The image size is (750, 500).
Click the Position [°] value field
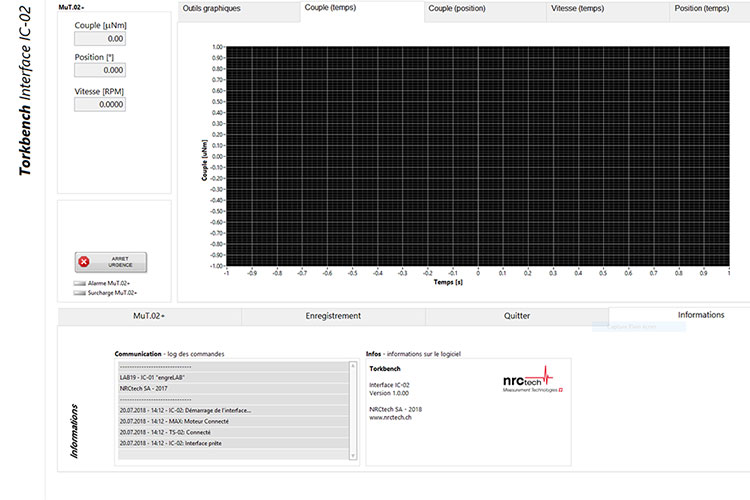point(100,70)
